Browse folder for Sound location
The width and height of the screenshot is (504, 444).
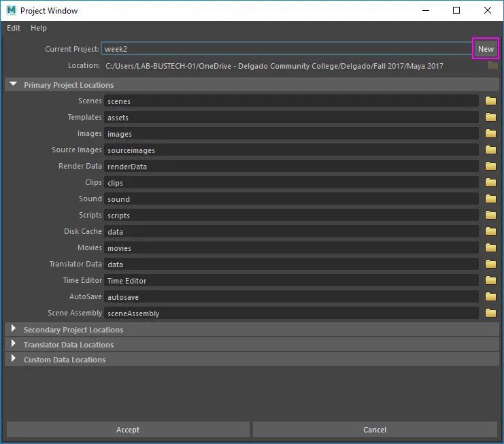point(490,199)
